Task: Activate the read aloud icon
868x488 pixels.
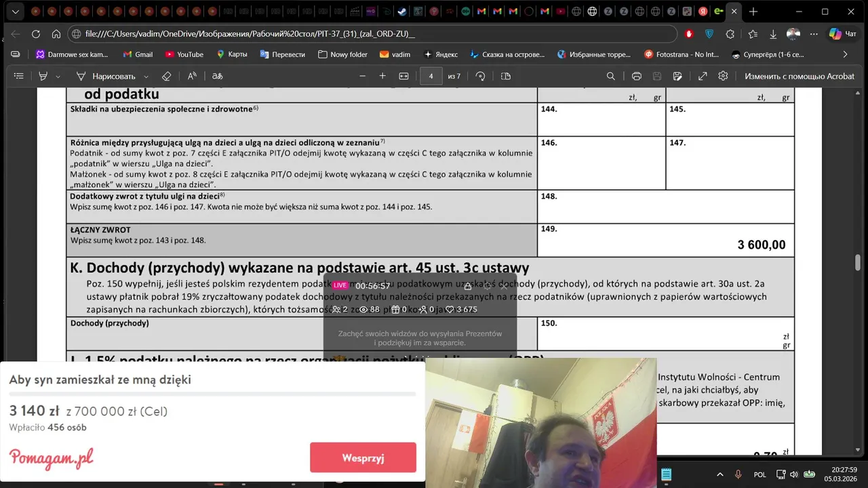Action: click(193, 77)
